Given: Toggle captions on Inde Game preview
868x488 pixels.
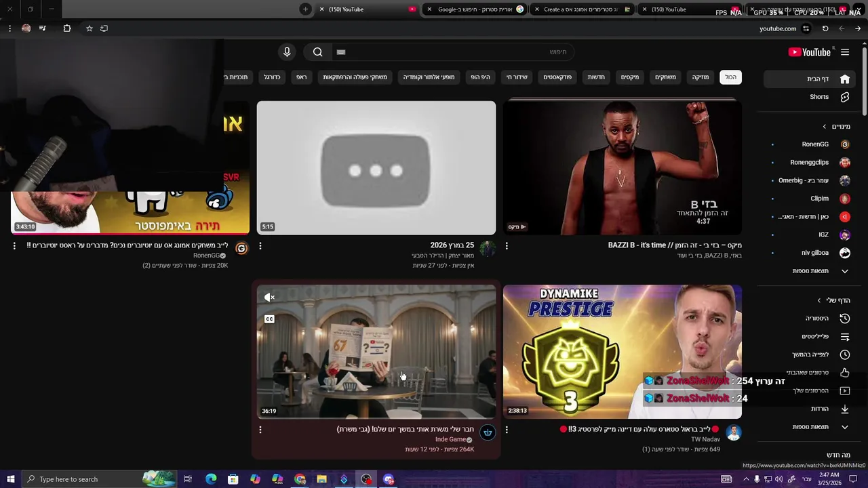Looking at the screenshot, I should (269, 319).
